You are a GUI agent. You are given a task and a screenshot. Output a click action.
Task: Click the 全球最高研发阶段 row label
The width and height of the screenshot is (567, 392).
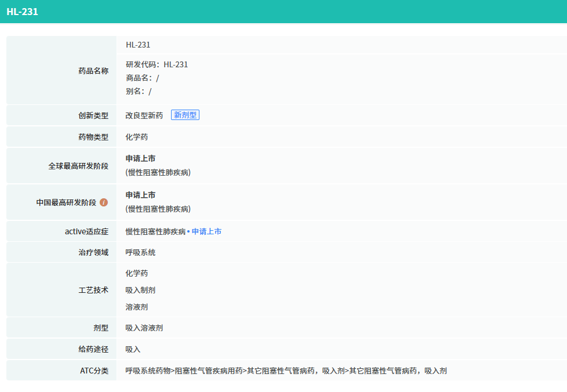click(78, 166)
